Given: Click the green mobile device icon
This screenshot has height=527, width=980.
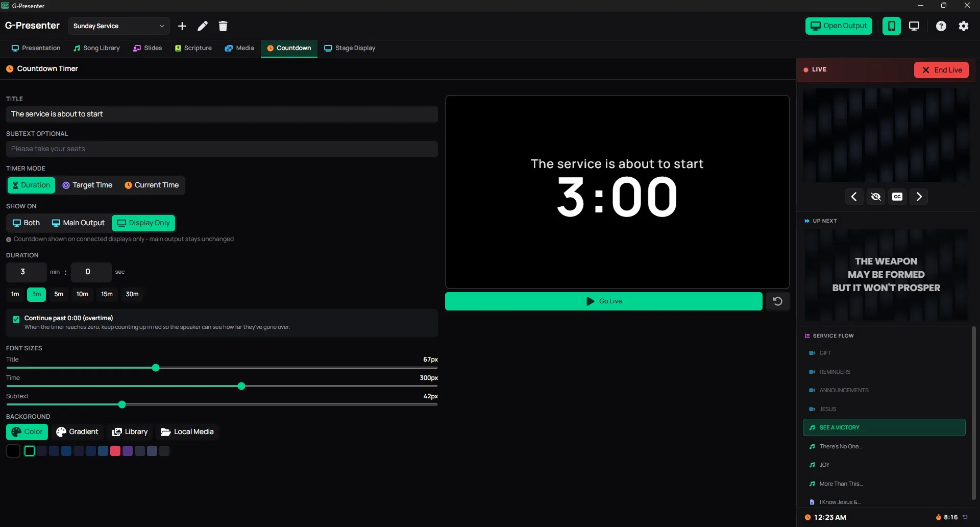Looking at the screenshot, I should (x=891, y=26).
